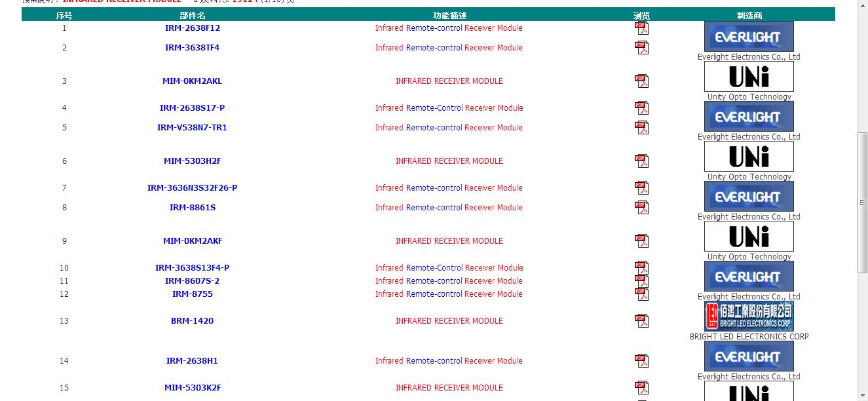Open the IRM-8755 part link

click(193, 294)
